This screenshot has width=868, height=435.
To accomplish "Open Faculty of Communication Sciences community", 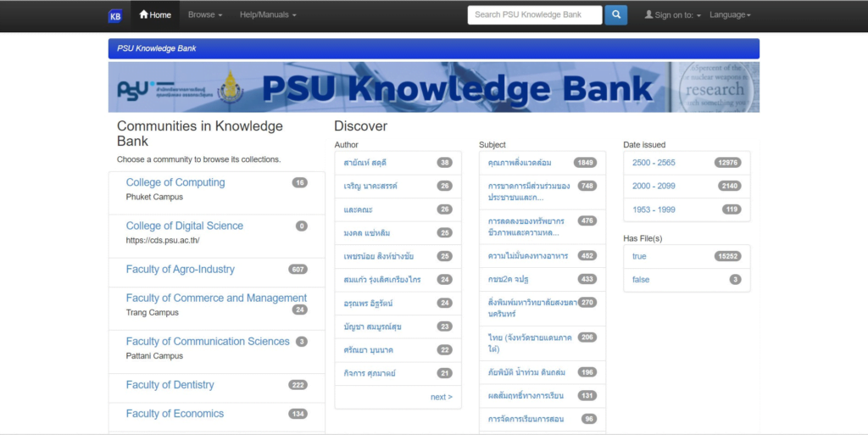I will click(x=208, y=342).
